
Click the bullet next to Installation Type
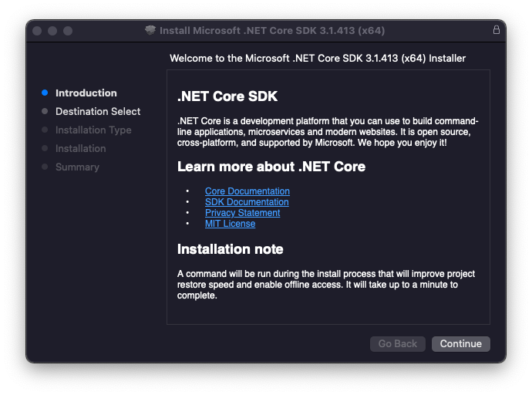[45, 130]
